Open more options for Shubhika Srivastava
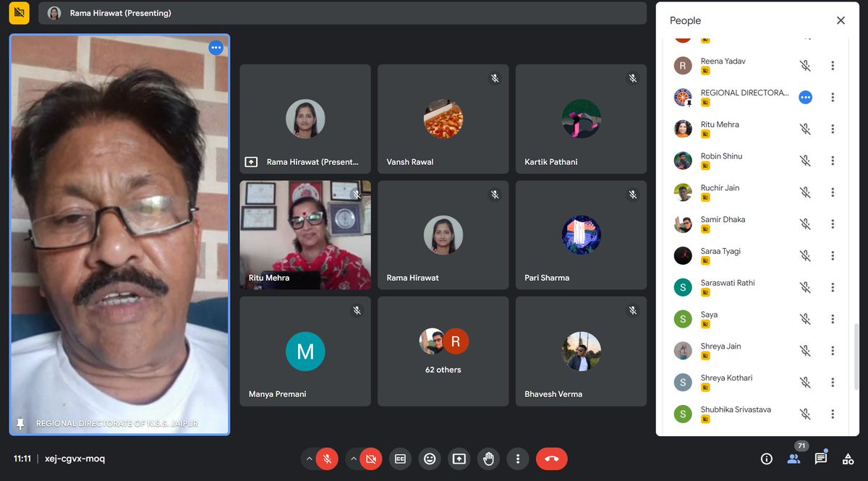This screenshot has width=868, height=481. coord(833,414)
